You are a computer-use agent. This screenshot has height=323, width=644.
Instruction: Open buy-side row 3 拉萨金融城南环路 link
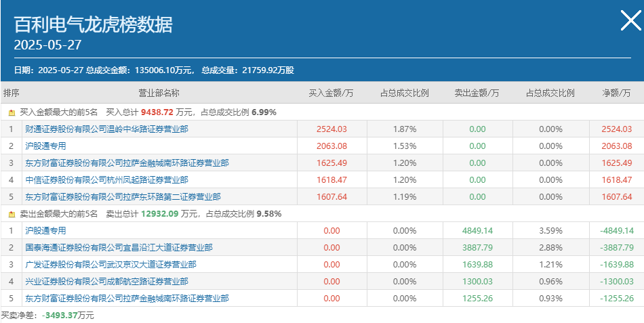[x=127, y=163]
